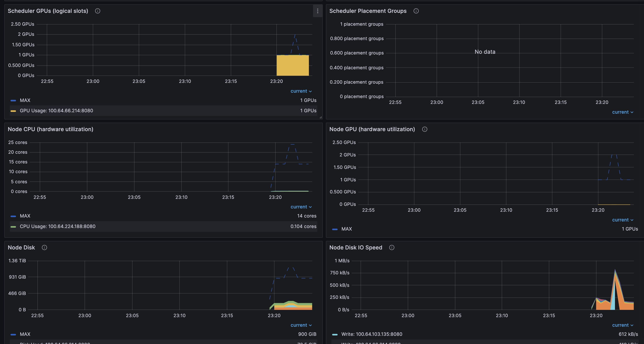Open current dropdown in Scheduler Placement Groups panel
The height and width of the screenshot is (344, 644).
coord(623,112)
